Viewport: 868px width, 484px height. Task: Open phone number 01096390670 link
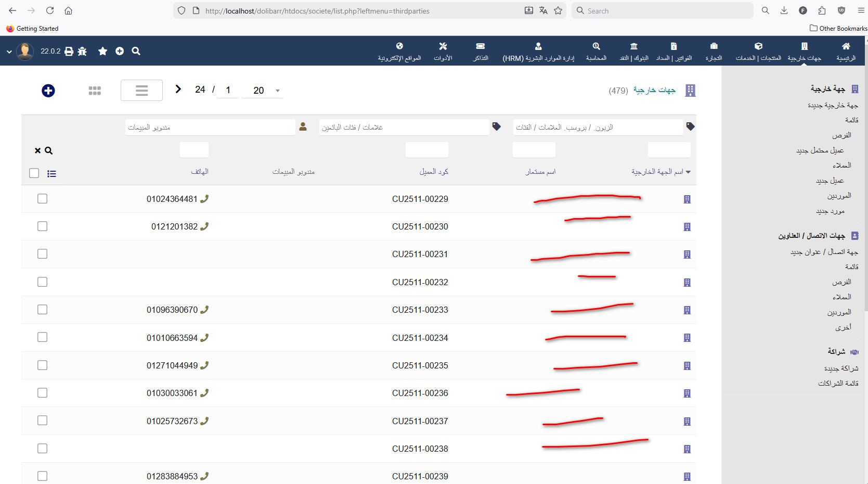172,310
